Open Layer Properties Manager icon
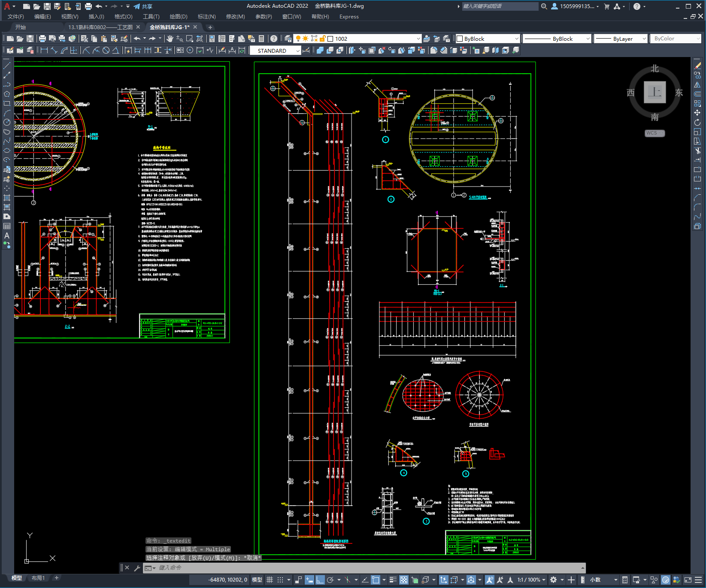The image size is (706, 588). point(288,39)
